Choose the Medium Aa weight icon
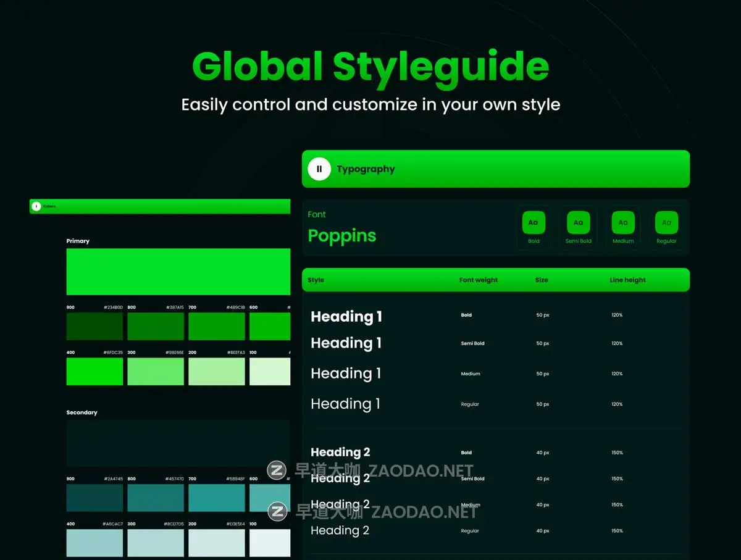741x560 pixels. click(x=622, y=223)
